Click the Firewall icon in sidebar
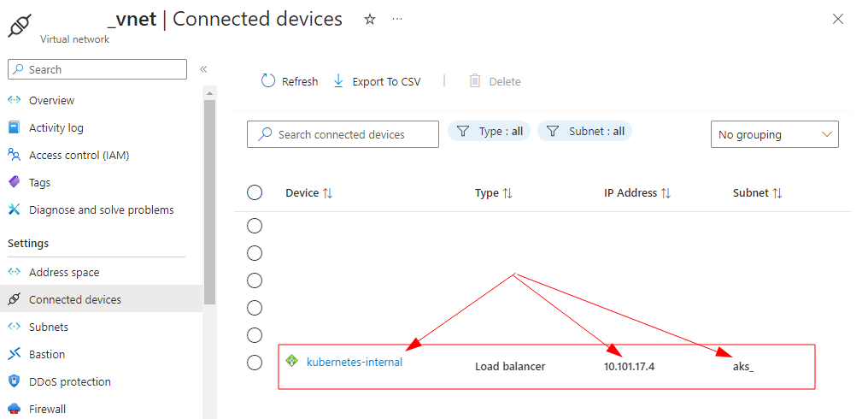 pos(14,409)
